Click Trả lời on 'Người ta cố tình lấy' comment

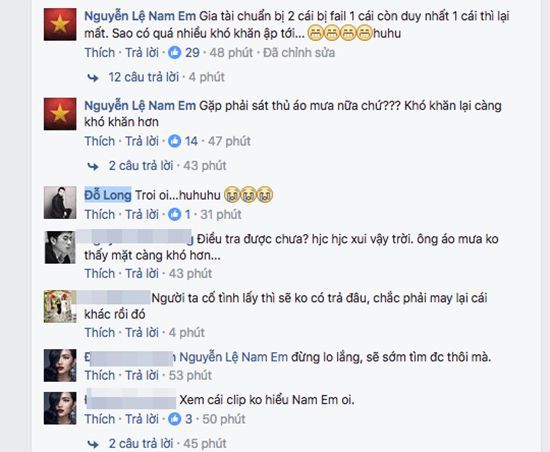coord(142,332)
